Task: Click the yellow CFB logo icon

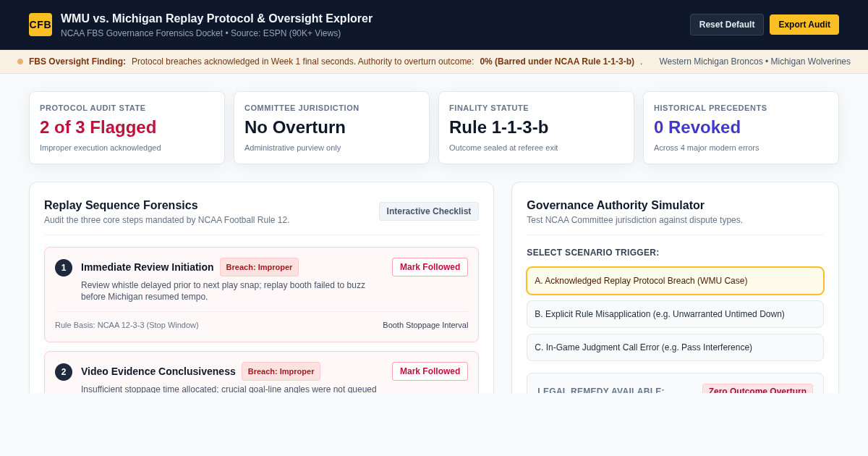Action: pos(41,25)
